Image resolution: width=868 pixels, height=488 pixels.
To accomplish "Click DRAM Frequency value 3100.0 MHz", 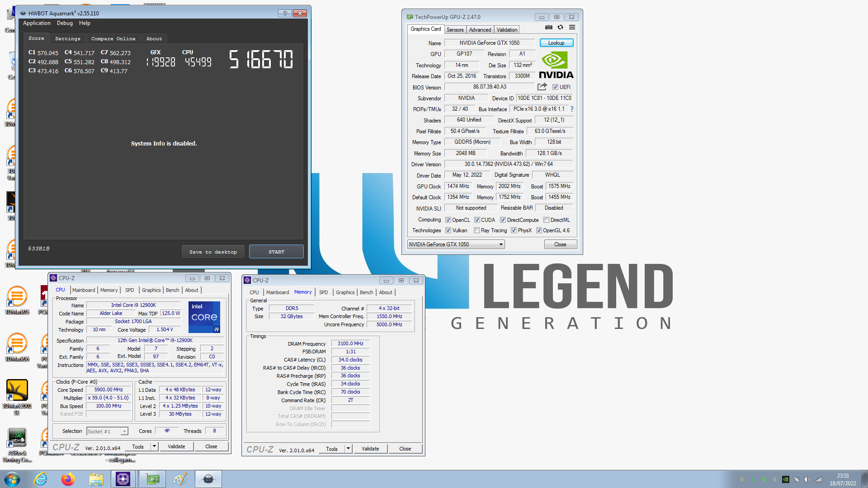I will [350, 343].
